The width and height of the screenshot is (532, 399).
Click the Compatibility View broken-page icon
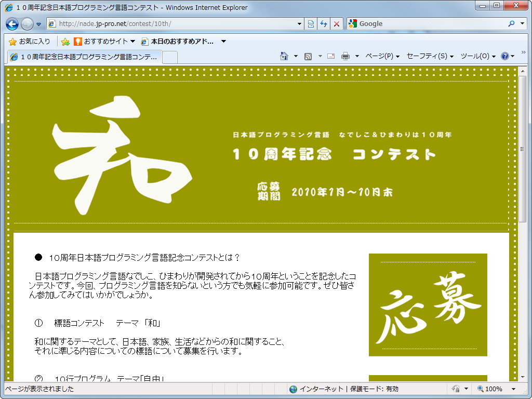(x=310, y=24)
